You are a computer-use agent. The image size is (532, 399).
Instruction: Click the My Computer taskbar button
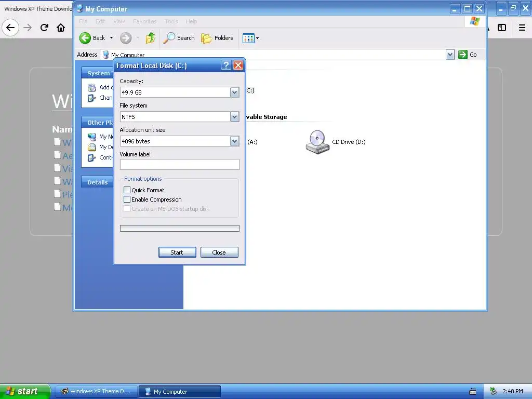click(x=180, y=392)
